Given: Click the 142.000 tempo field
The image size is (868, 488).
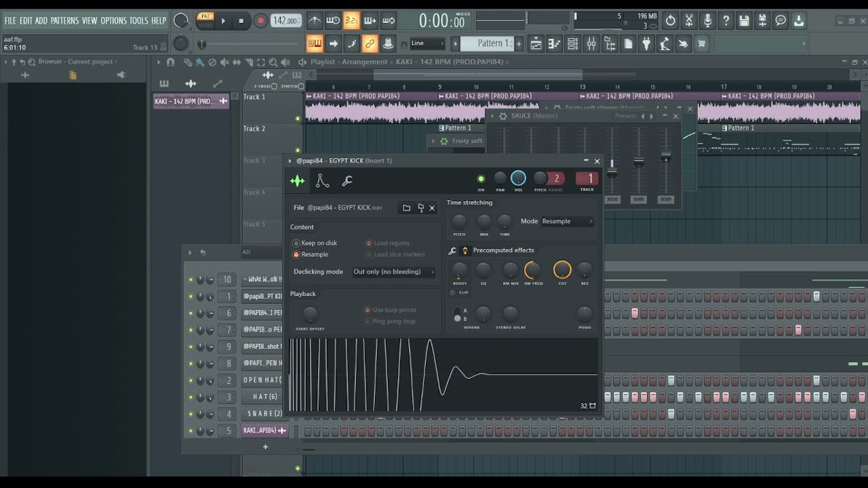Looking at the screenshot, I should click(x=285, y=21).
